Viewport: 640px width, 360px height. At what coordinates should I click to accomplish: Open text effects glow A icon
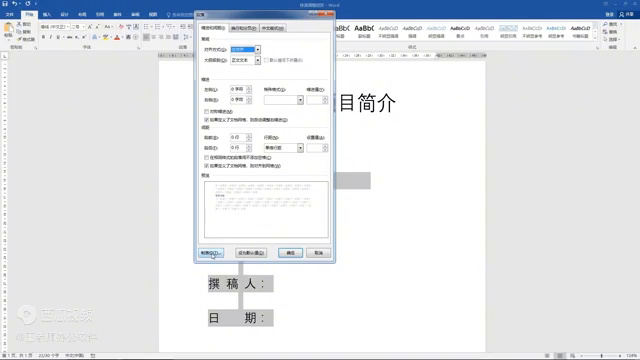pos(94,37)
